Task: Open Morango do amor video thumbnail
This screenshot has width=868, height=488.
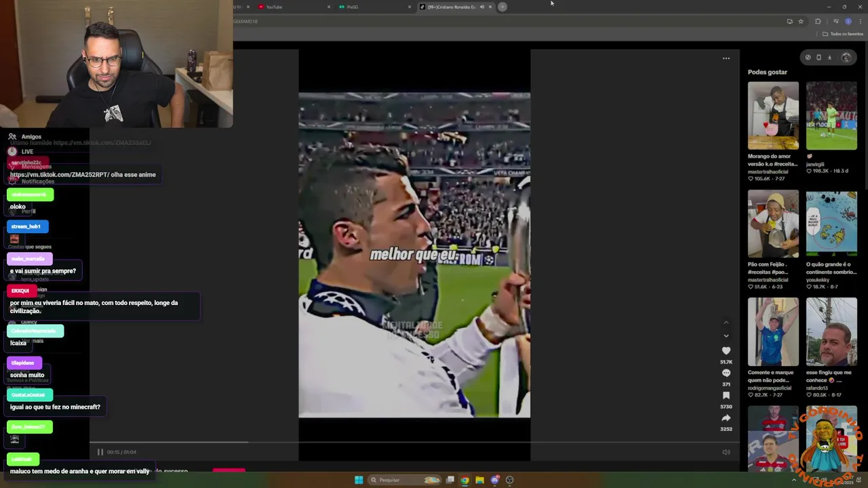Action: [x=773, y=115]
